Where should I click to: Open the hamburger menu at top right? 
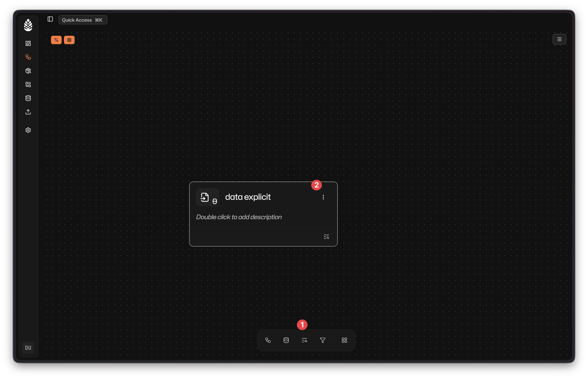(x=559, y=39)
